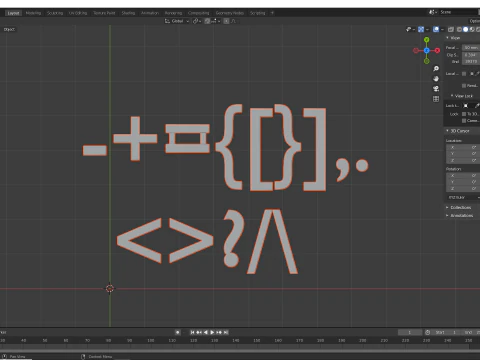Open the cursor rotation mode dropdown
The height and width of the screenshot is (360, 480).
[x=463, y=197]
